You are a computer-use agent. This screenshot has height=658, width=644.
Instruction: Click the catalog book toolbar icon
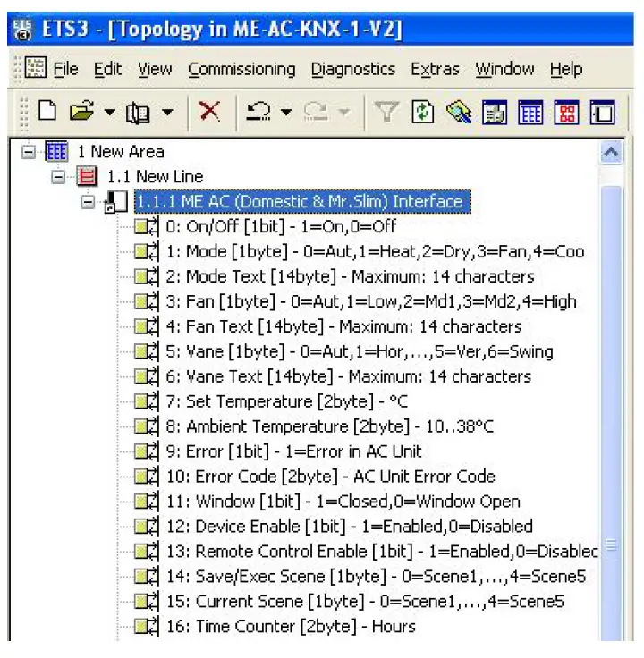138,113
